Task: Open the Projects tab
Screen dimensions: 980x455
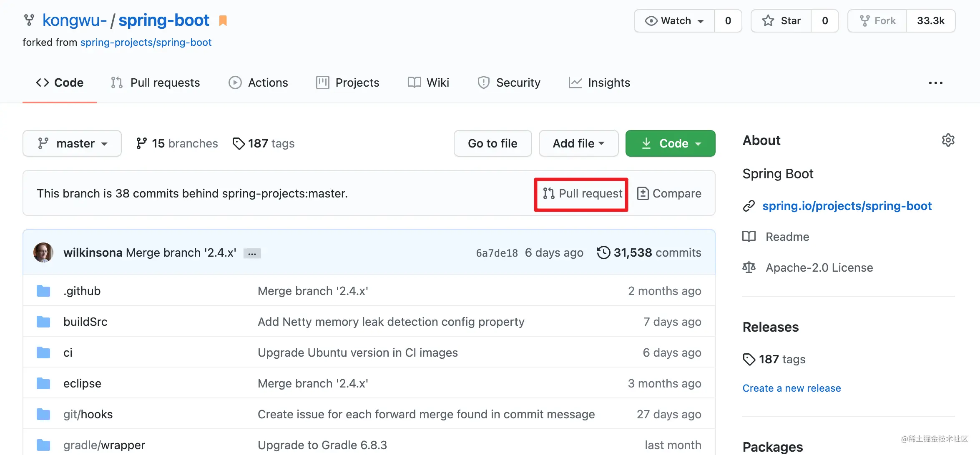Action: tap(347, 83)
